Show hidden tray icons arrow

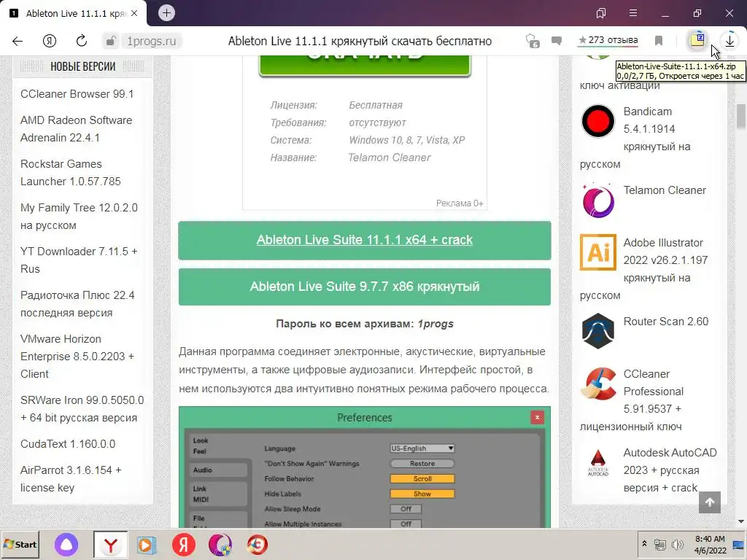(644, 544)
